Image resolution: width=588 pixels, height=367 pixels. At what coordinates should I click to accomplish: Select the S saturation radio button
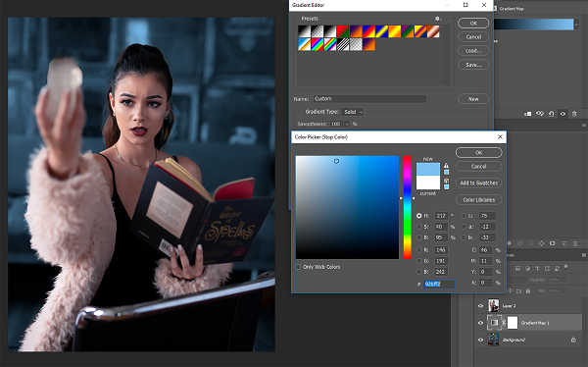point(418,227)
